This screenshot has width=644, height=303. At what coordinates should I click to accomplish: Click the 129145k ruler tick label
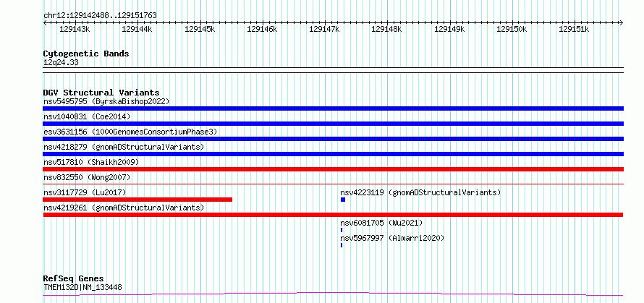click(200, 29)
